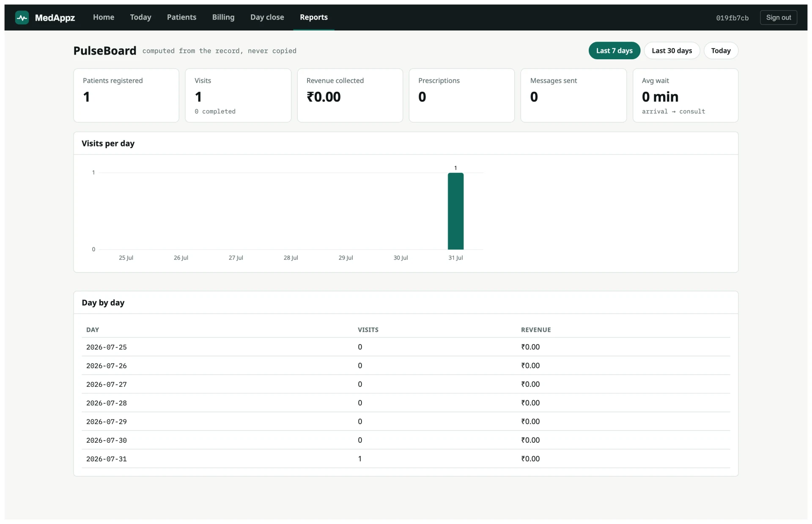Image resolution: width=812 pixels, height=524 pixels.
Task: Click the VISITS column header
Action: click(368, 330)
